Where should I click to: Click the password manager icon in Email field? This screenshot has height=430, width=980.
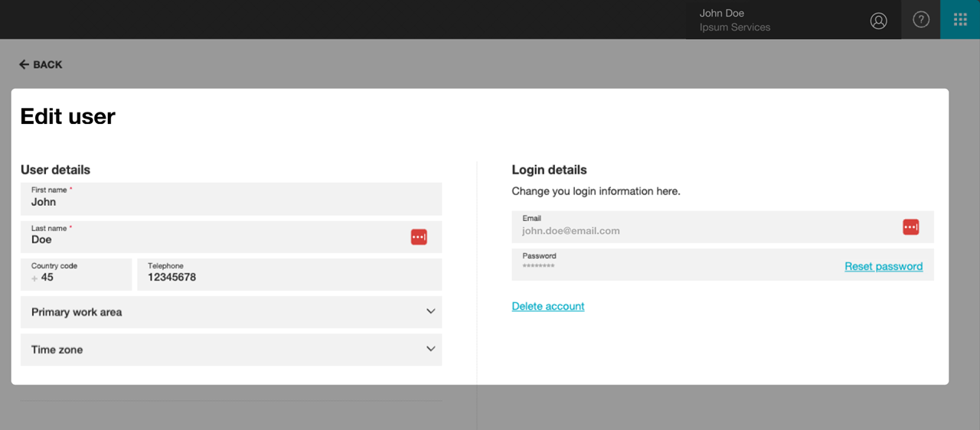910,227
